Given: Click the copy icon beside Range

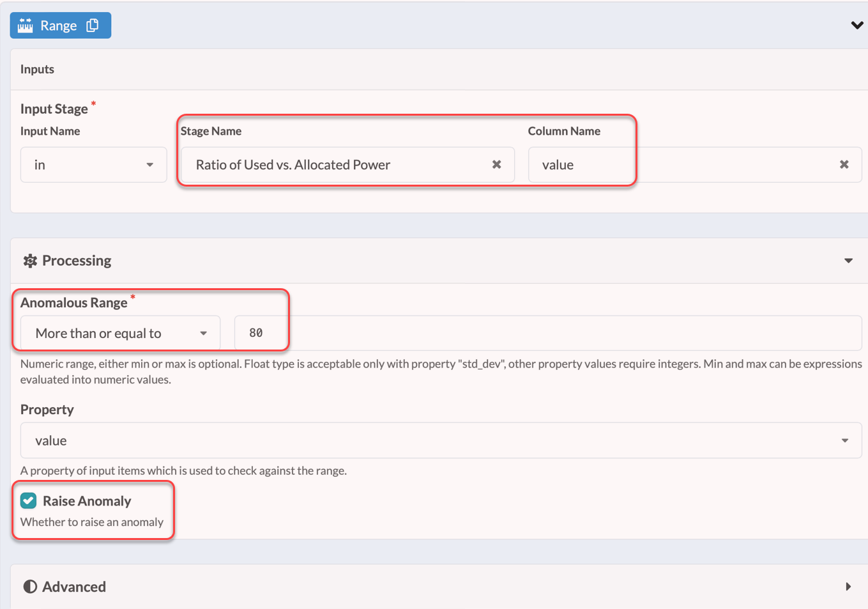Looking at the screenshot, I should (x=93, y=26).
